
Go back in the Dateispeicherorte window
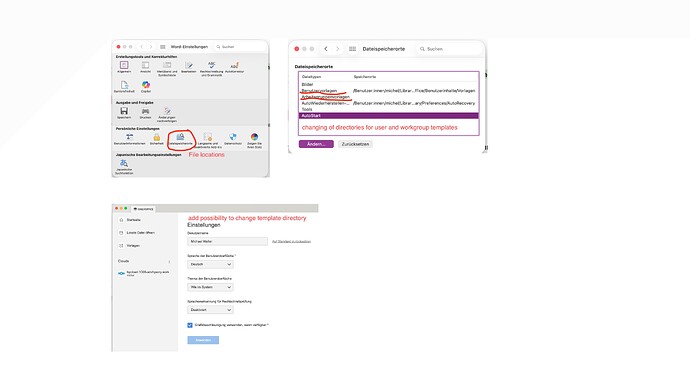point(326,49)
